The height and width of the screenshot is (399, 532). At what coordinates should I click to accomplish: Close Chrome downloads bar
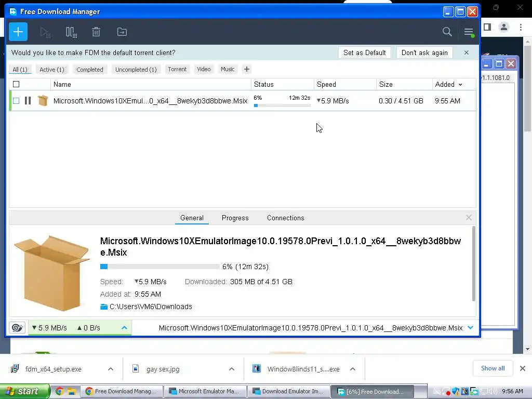click(x=523, y=368)
